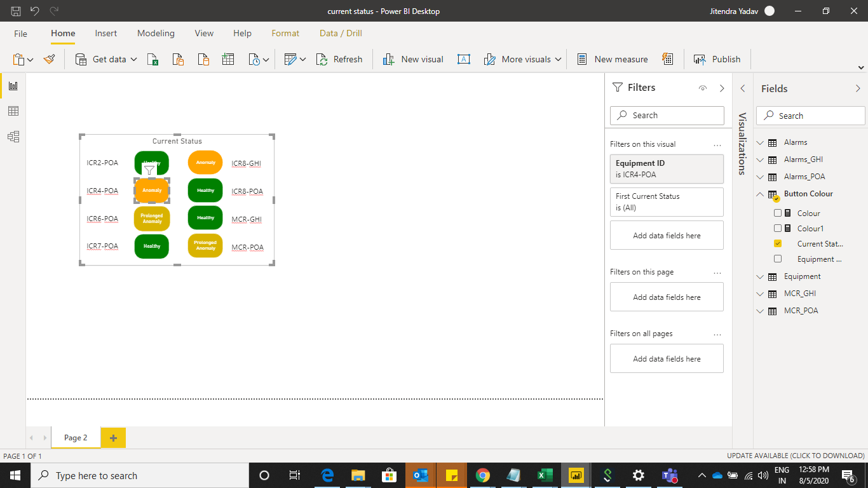Tick the Colour field checkbox
868x488 pixels.
click(x=778, y=213)
